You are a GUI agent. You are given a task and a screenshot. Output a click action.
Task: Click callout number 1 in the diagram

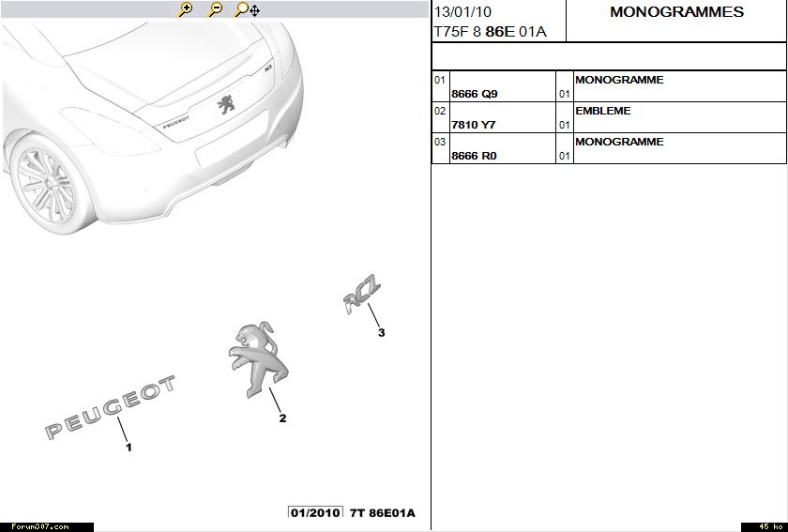pos(129,448)
